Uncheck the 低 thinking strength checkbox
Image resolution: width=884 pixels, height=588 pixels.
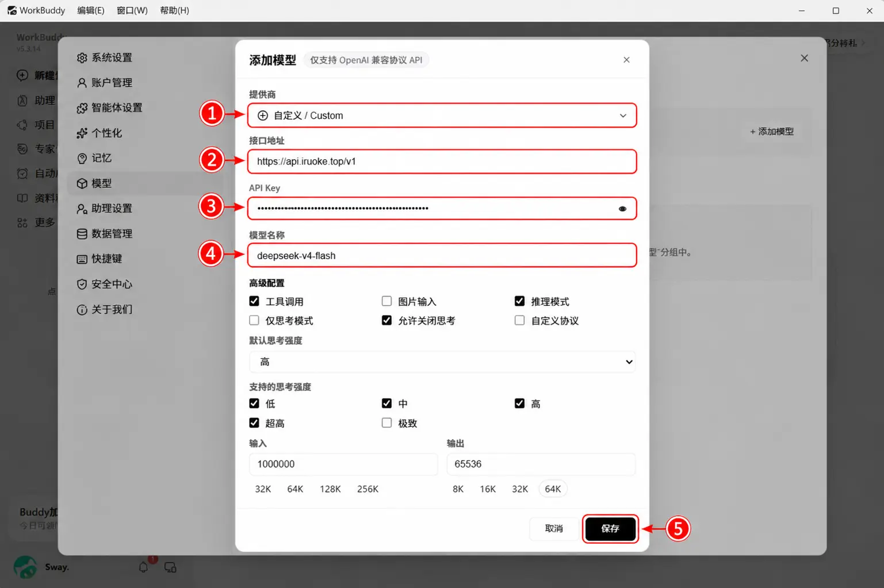coord(254,403)
